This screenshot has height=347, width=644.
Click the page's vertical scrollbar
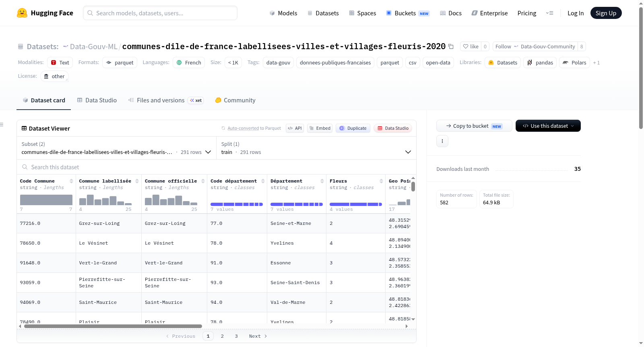[x=641, y=68]
